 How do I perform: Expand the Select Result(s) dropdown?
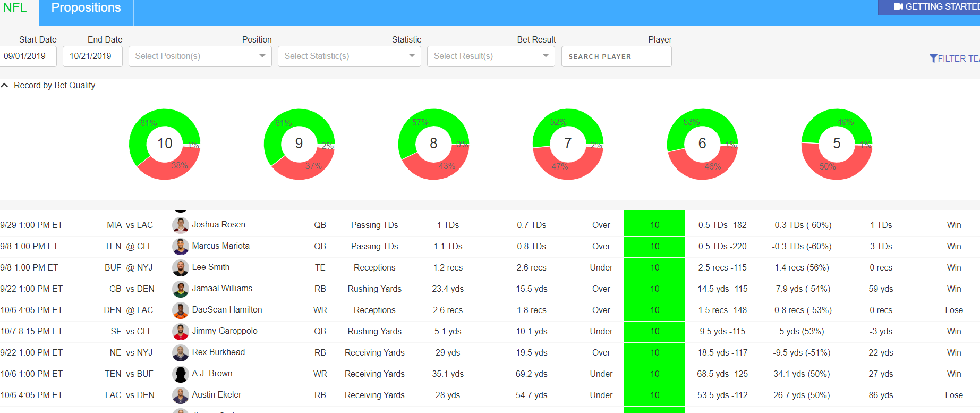[x=491, y=56]
